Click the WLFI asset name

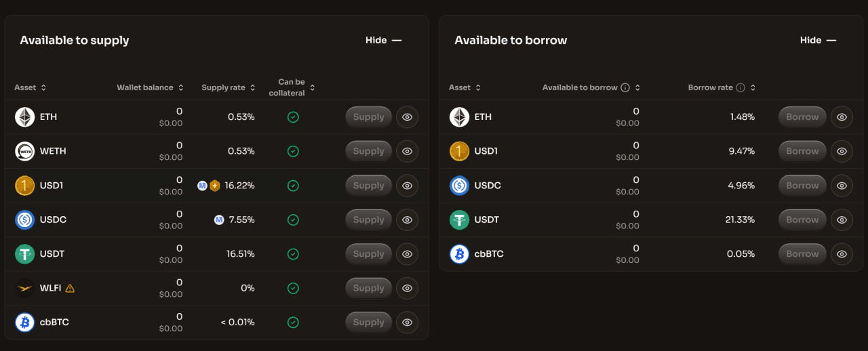pyautogui.click(x=51, y=288)
